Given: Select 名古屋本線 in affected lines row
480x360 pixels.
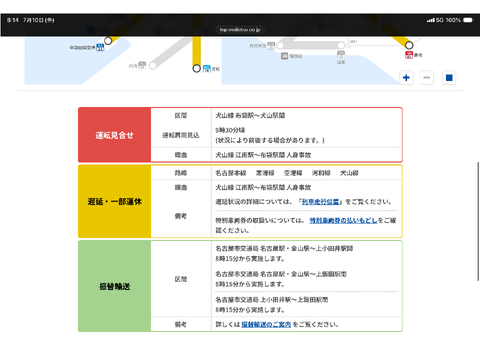Looking at the screenshot, I should pos(231,173).
